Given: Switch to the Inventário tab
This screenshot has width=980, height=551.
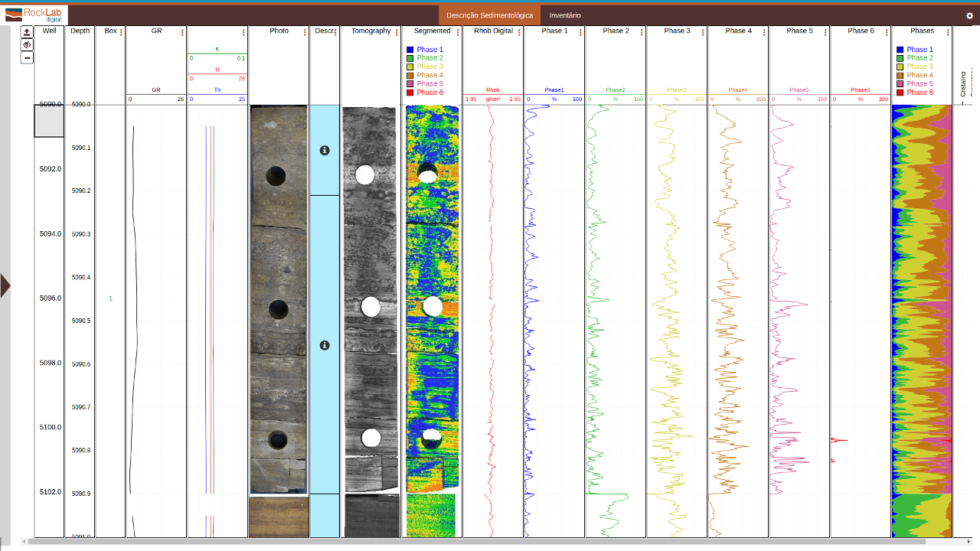Looking at the screenshot, I should coord(565,15).
